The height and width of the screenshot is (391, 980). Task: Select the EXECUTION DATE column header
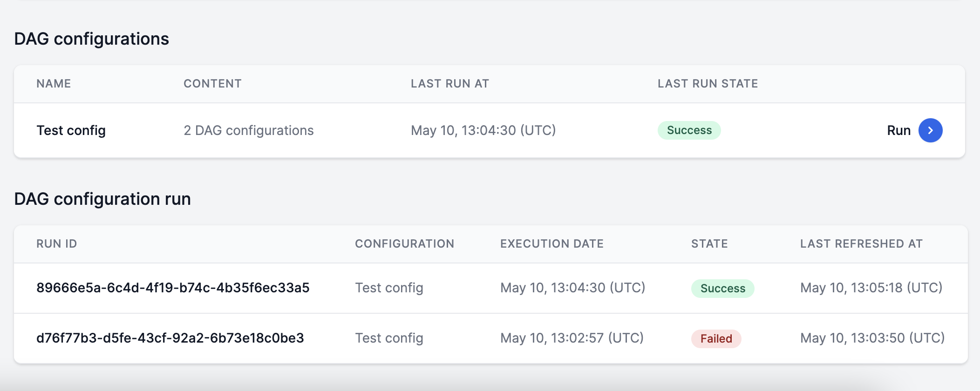point(551,244)
